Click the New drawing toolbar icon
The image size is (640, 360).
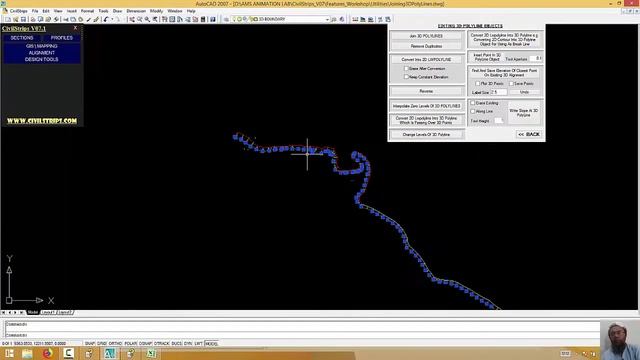pyautogui.click(x=8, y=19)
